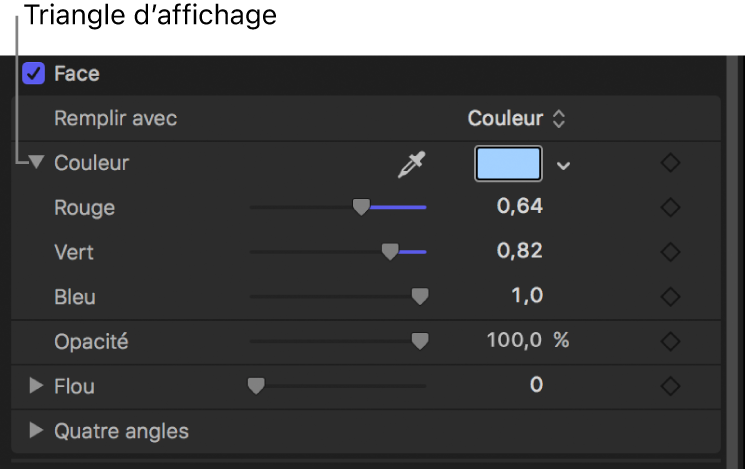Toggle the Opacité keyframe diamond

click(x=671, y=341)
